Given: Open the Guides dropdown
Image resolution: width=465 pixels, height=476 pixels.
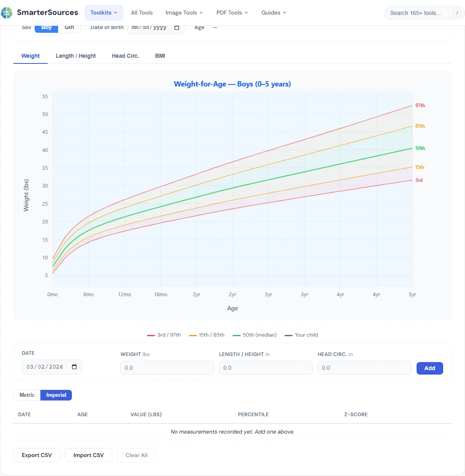Looking at the screenshot, I should tap(273, 13).
